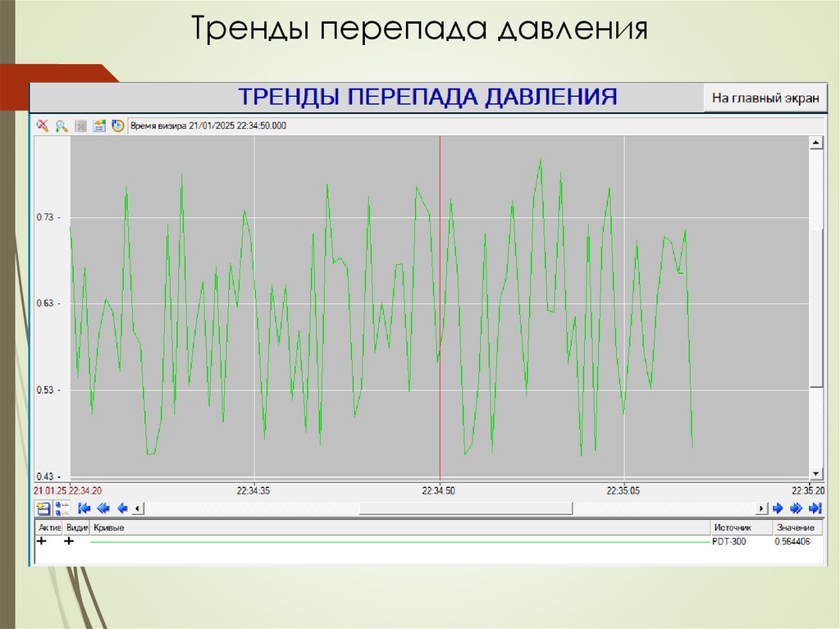Image resolution: width=840 pixels, height=629 pixels.
Task: Click the greyed-out grid icon in the toolbar
Action: (81, 126)
